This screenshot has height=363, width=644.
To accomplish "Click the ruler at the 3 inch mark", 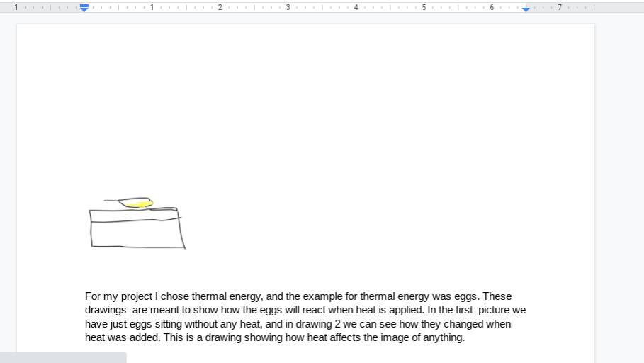I will pyautogui.click(x=288, y=7).
